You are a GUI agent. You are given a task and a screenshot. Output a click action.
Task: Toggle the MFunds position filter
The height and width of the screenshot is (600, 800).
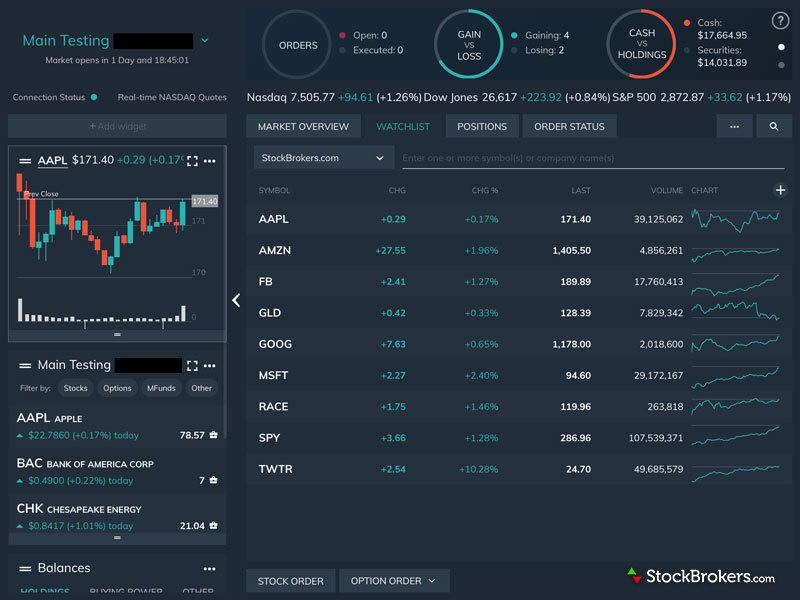pyautogui.click(x=161, y=388)
